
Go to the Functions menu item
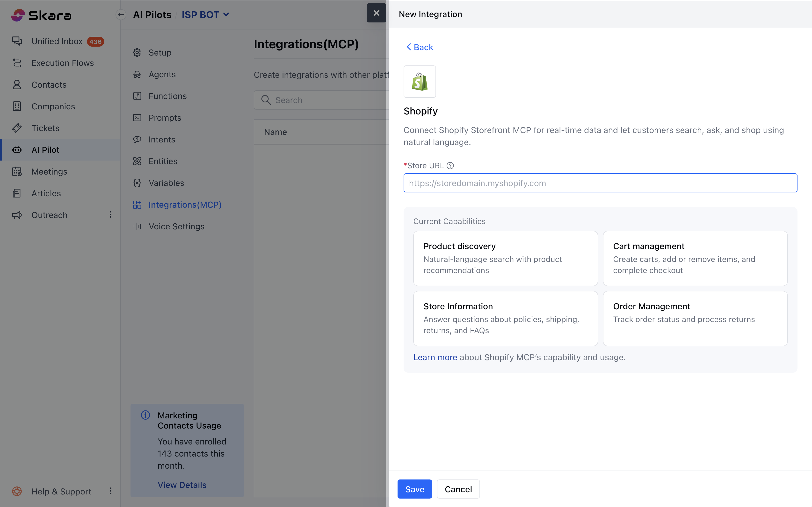167,96
